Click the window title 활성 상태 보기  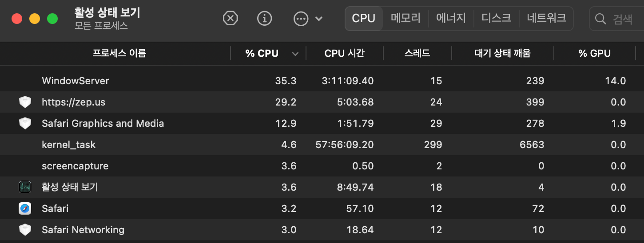pos(107,12)
